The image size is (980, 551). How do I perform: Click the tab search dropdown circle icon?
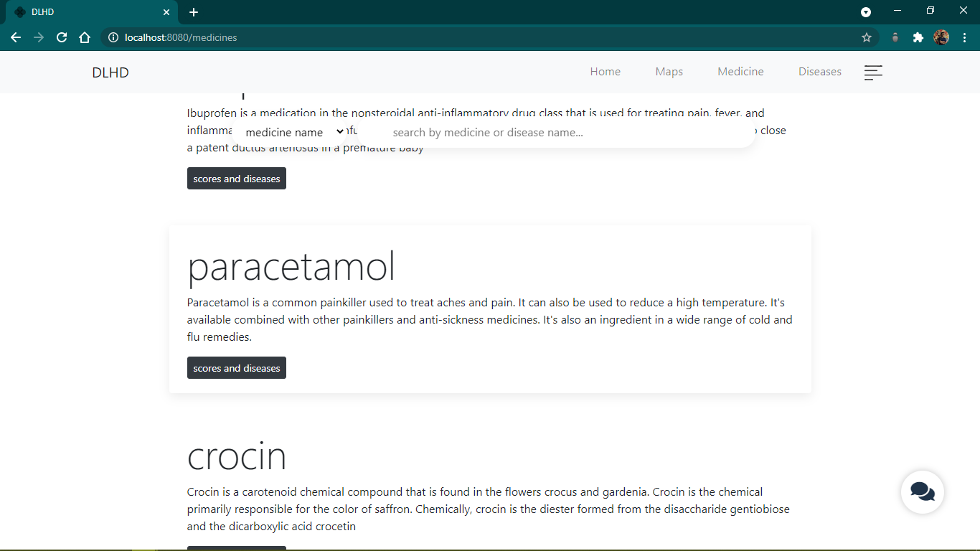[866, 12]
